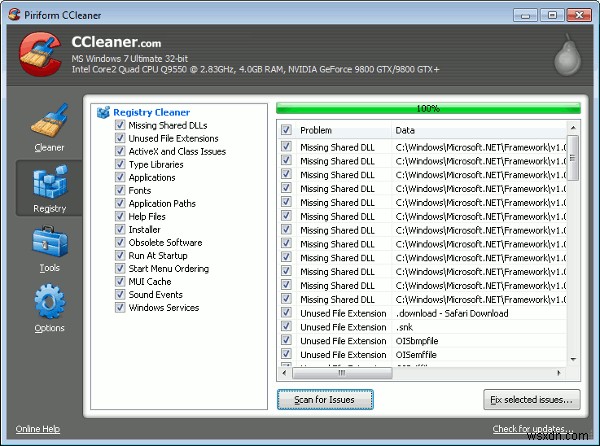This screenshot has height=446, width=600.
Task: Click the CCleaner title bar icon
Action: click(x=14, y=15)
